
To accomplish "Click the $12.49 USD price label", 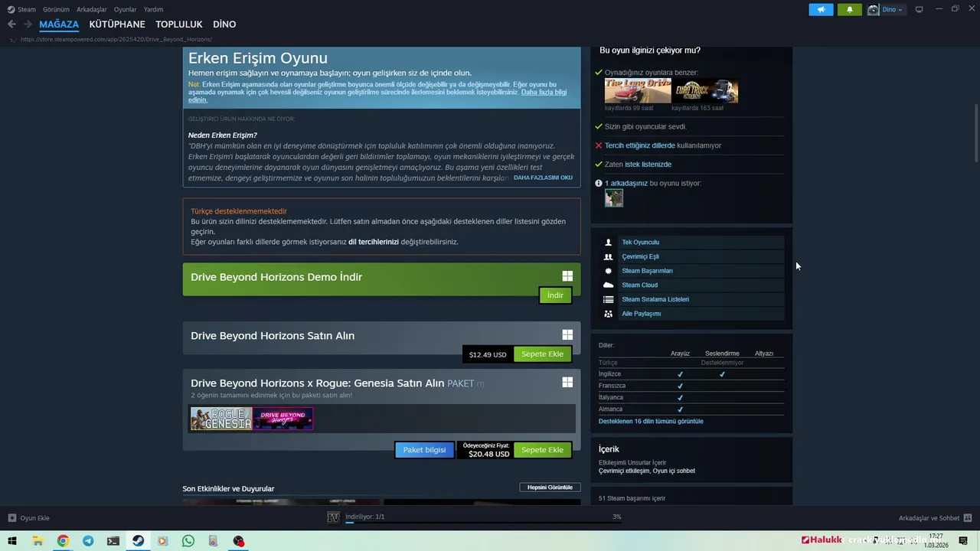I will 488,354.
